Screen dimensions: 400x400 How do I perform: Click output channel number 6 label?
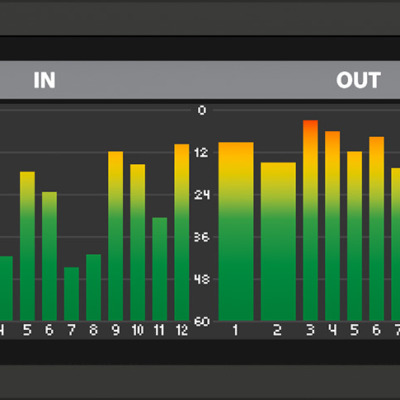tap(376, 330)
